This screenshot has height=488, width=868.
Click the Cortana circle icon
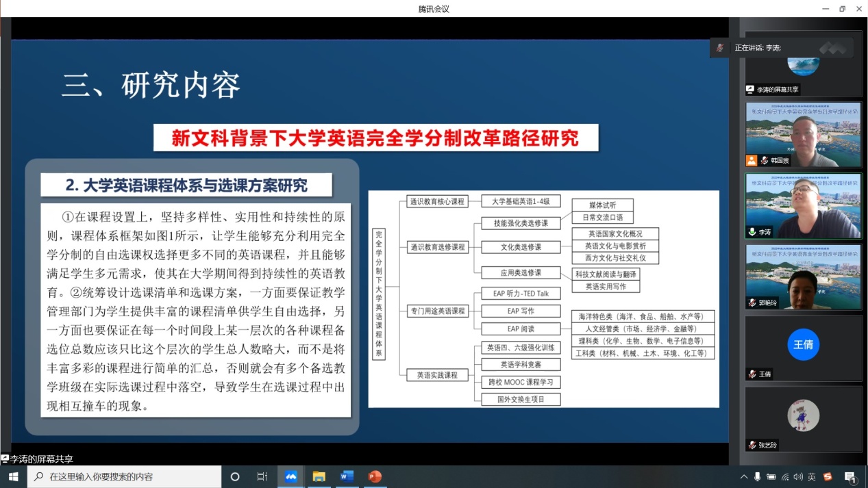point(235,476)
